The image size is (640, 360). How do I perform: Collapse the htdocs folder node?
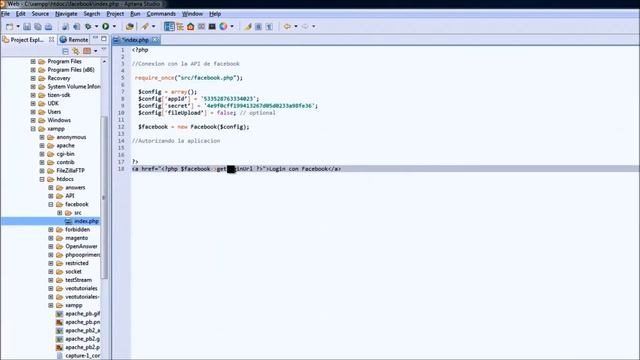coord(42,179)
